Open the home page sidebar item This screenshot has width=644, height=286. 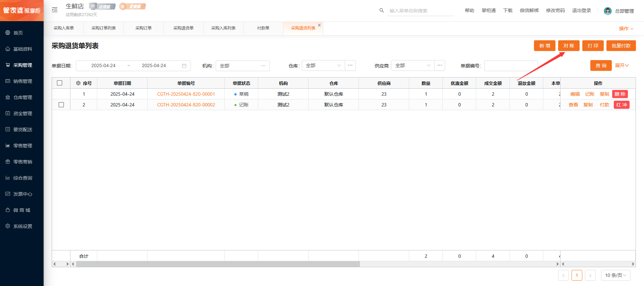22,33
